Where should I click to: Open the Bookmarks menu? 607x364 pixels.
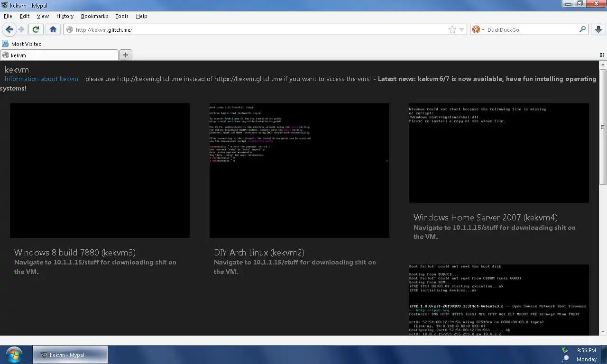(94, 16)
